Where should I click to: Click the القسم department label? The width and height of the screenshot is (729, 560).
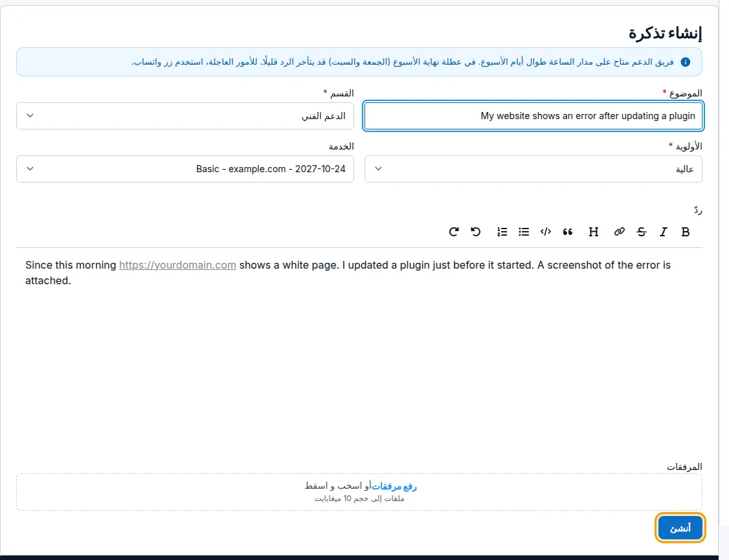tap(342, 93)
